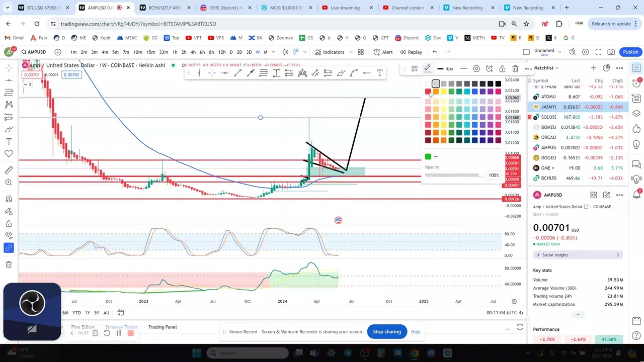Expand the Watchlist dropdown

click(x=546, y=68)
